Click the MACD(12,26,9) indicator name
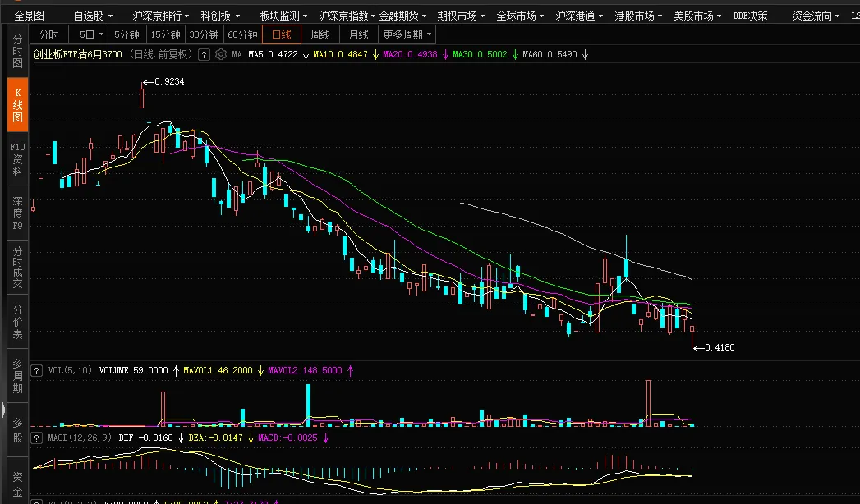Screen dimensions: 860x504 pyautogui.click(x=79, y=438)
